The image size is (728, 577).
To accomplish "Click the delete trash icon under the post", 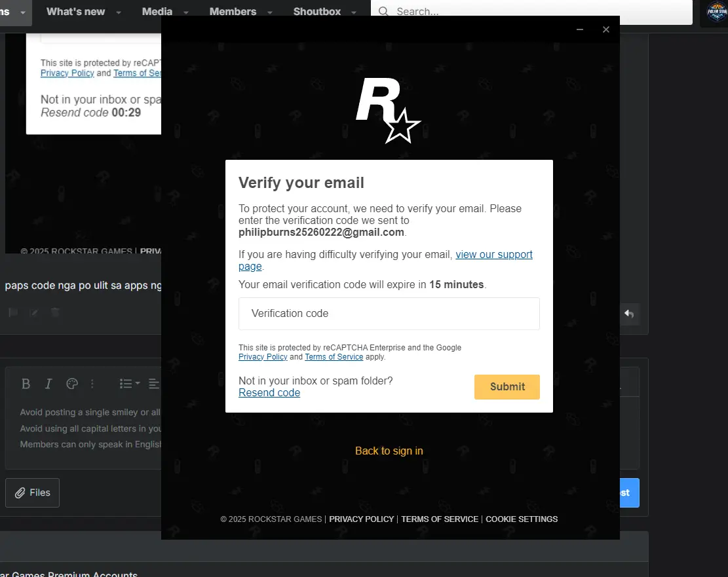I will click(55, 312).
